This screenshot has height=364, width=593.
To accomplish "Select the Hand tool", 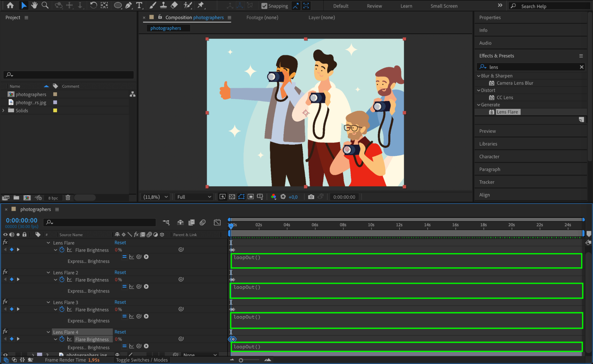I will pyautogui.click(x=34, y=5).
